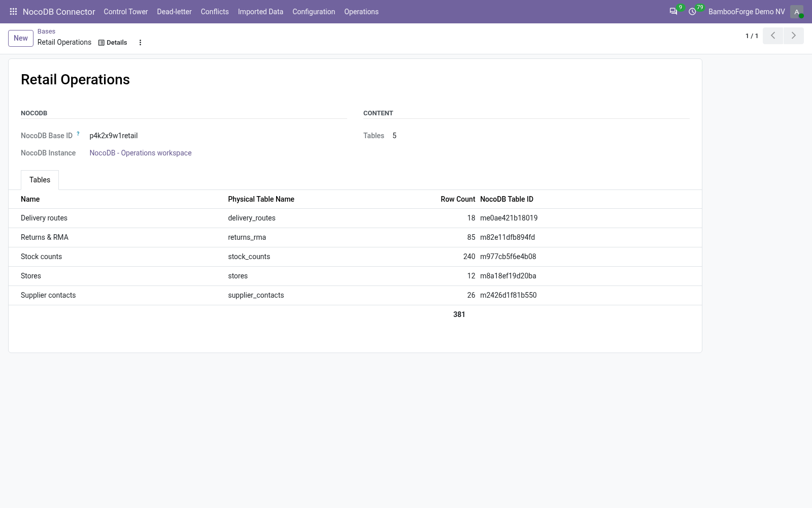This screenshot has width=812, height=508.
Task: Go back to Bases breadcrumb
Action: pos(46,31)
